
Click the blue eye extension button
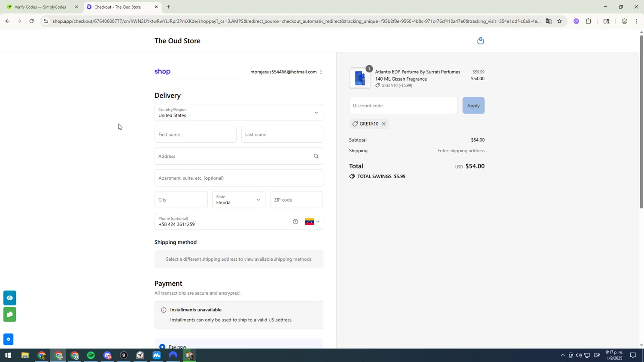coord(9,298)
